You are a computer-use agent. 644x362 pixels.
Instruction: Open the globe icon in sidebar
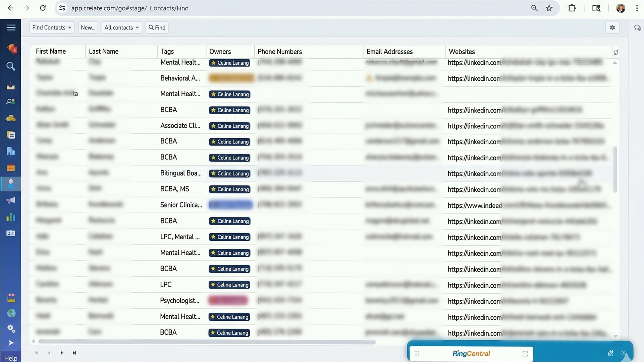click(11, 313)
